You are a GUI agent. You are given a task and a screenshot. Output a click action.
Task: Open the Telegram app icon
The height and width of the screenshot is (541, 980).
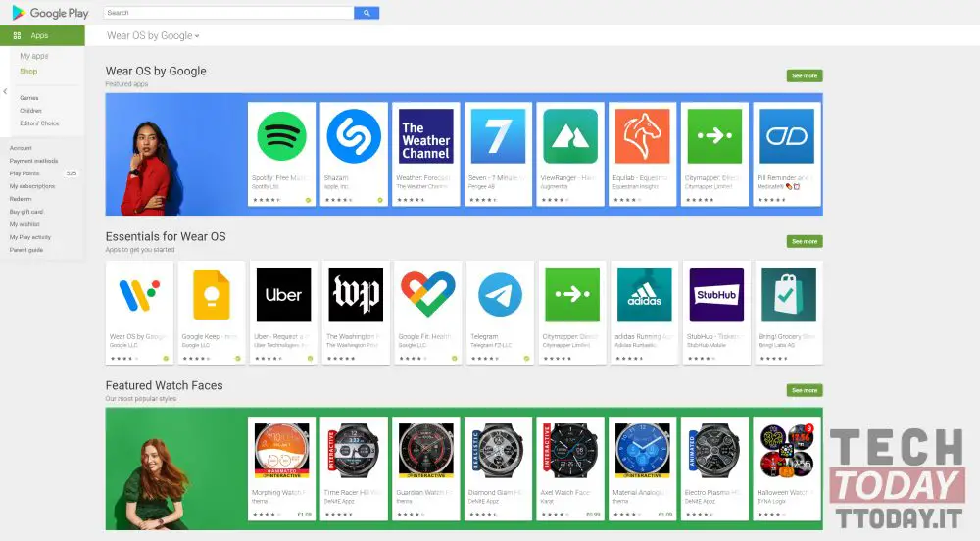500,295
